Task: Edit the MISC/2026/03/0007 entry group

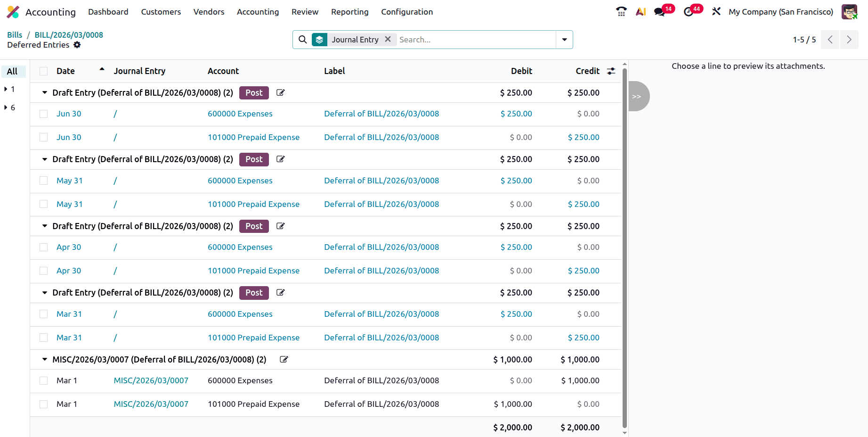Action: pos(284,360)
